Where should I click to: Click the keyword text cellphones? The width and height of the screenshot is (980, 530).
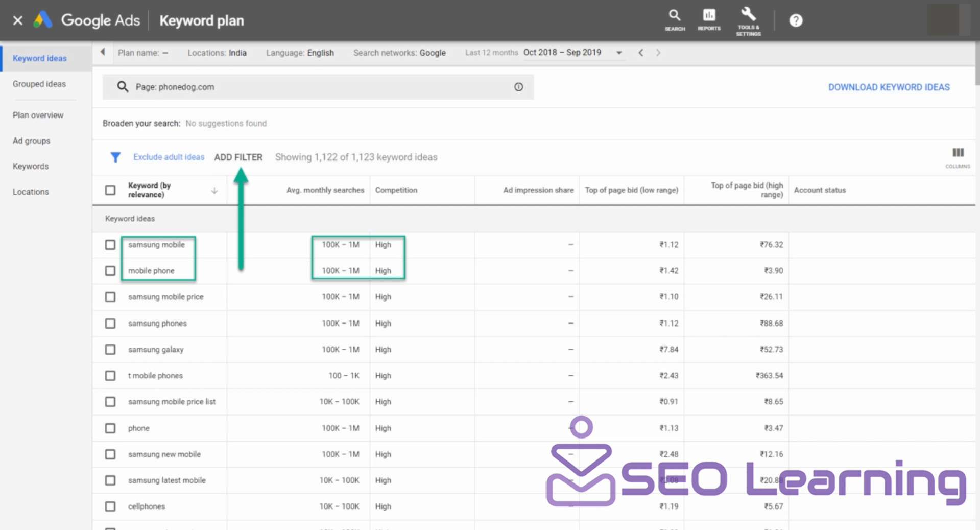(147, 506)
